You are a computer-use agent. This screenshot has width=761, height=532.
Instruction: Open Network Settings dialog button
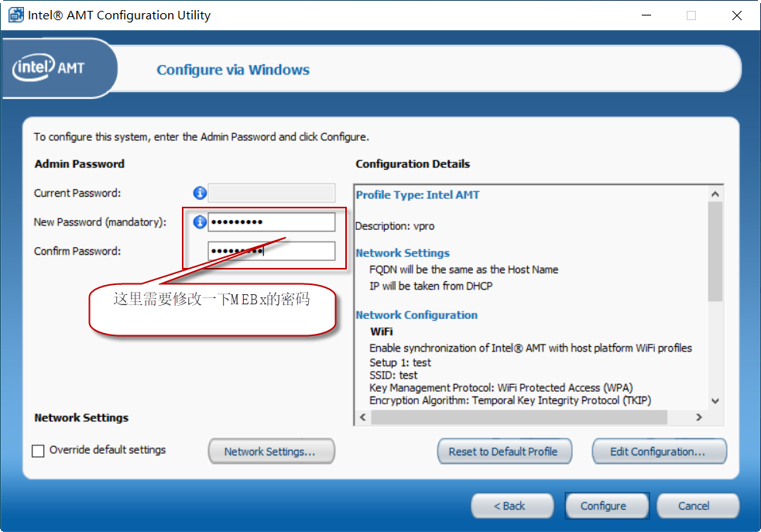[x=271, y=451]
